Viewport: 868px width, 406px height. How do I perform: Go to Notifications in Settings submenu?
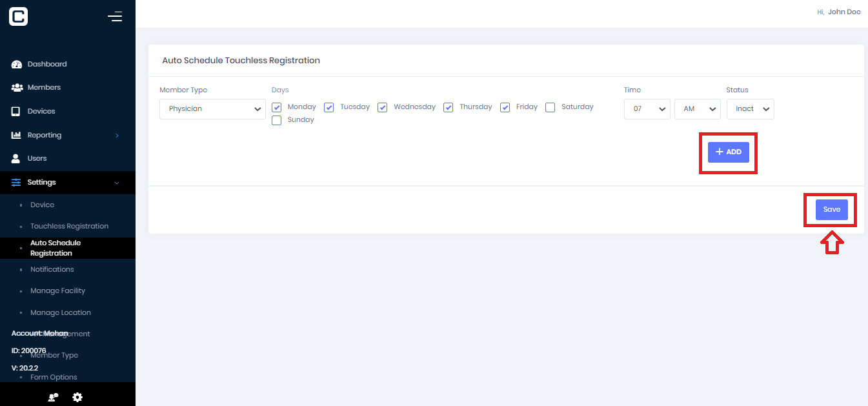[52, 270]
